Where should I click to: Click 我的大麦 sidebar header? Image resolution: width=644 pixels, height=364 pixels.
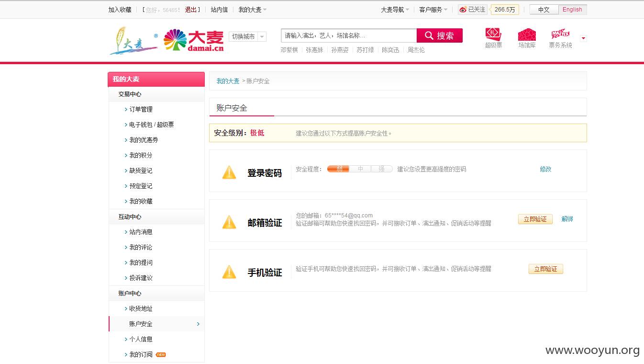[156, 80]
